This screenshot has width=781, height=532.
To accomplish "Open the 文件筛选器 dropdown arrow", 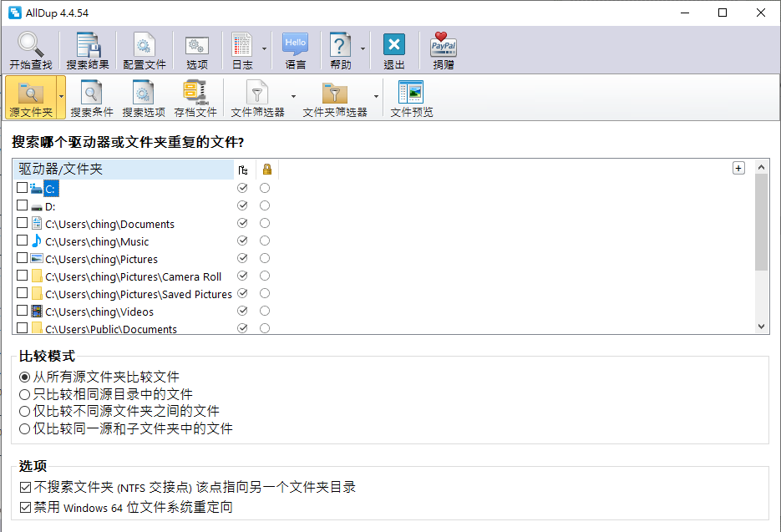I will click(293, 97).
